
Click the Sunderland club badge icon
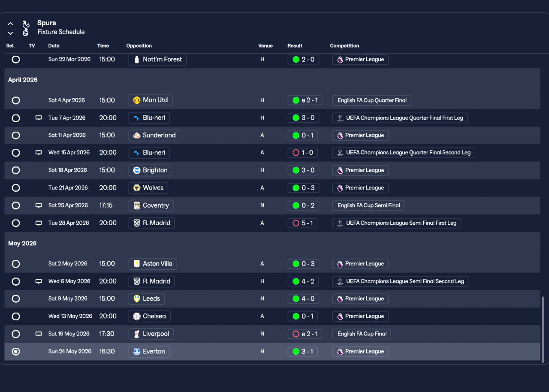coord(137,136)
